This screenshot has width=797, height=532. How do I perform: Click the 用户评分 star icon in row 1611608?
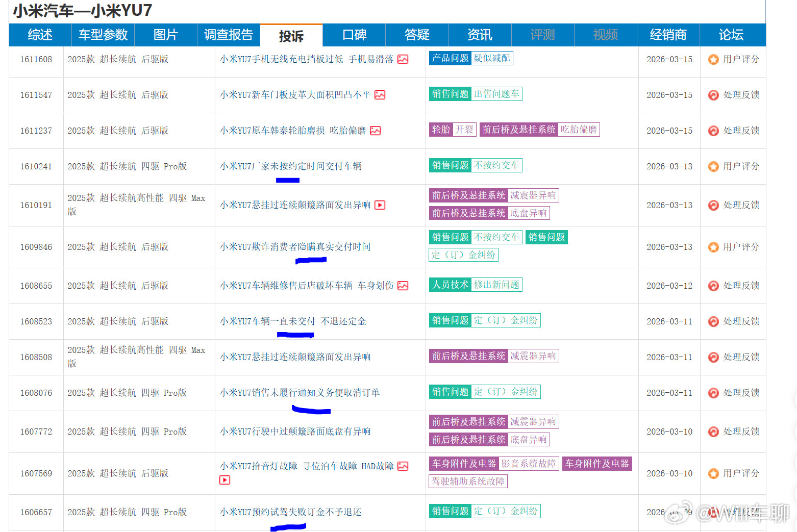click(x=713, y=59)
